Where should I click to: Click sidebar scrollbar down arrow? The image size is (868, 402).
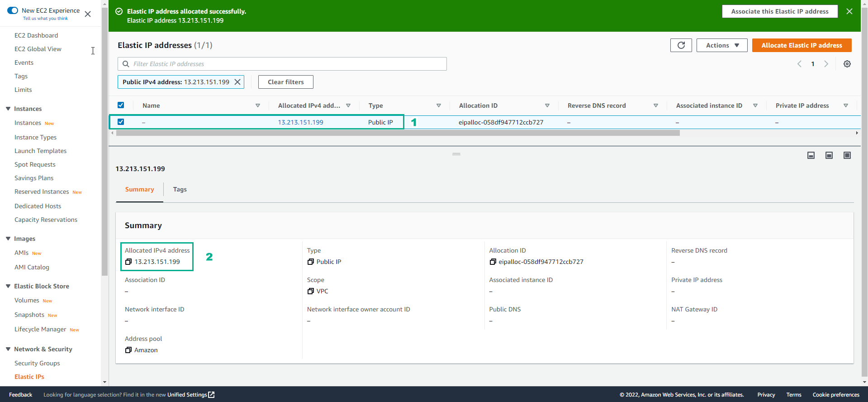pyautogui.click(x=105, y=383)
